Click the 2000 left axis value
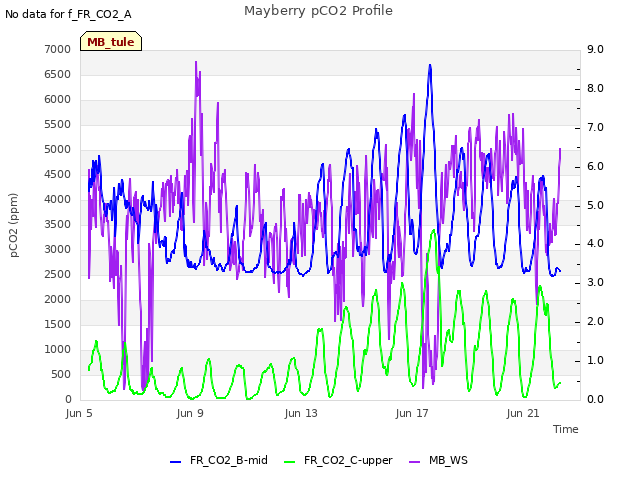 point(58,299)
